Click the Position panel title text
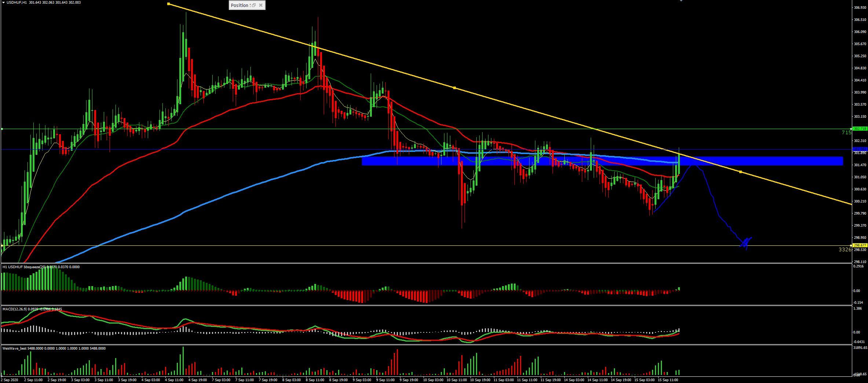Viewport: 868px width, 383px height. (240, 5)
